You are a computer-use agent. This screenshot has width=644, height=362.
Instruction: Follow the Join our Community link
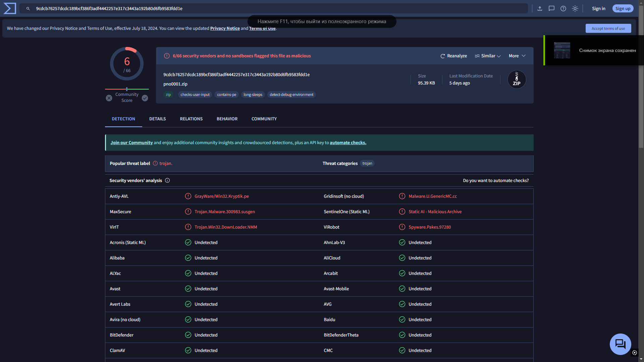click(131, 143)
